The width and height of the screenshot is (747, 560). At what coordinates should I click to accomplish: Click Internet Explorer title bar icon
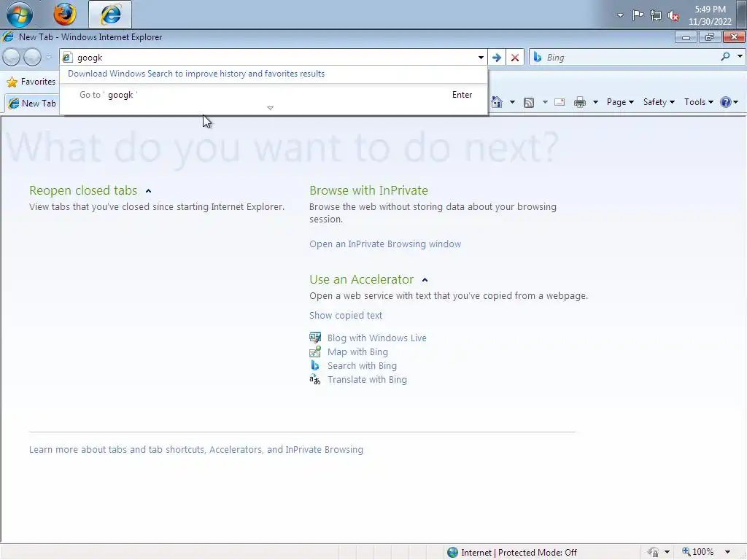click(x=8, y=36)
